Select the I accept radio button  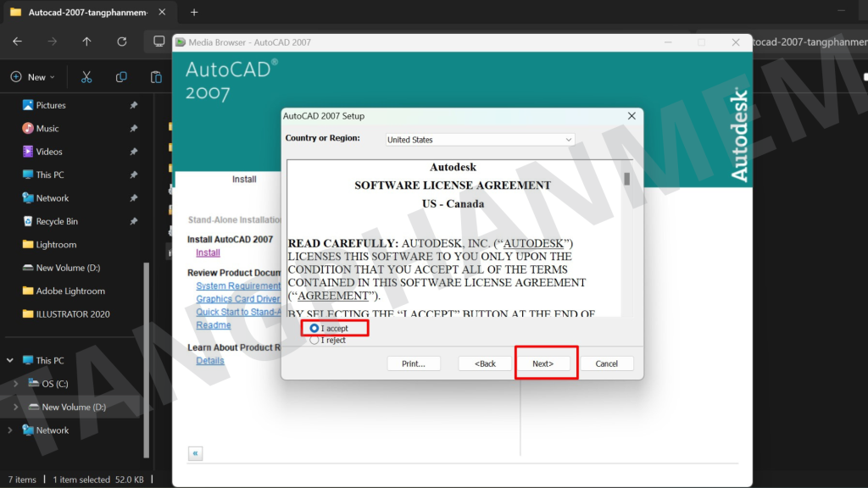314,328
